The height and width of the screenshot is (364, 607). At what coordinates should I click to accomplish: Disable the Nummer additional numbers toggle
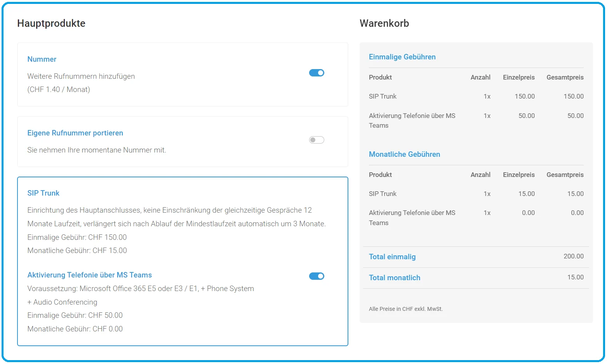tap(317, 73)
